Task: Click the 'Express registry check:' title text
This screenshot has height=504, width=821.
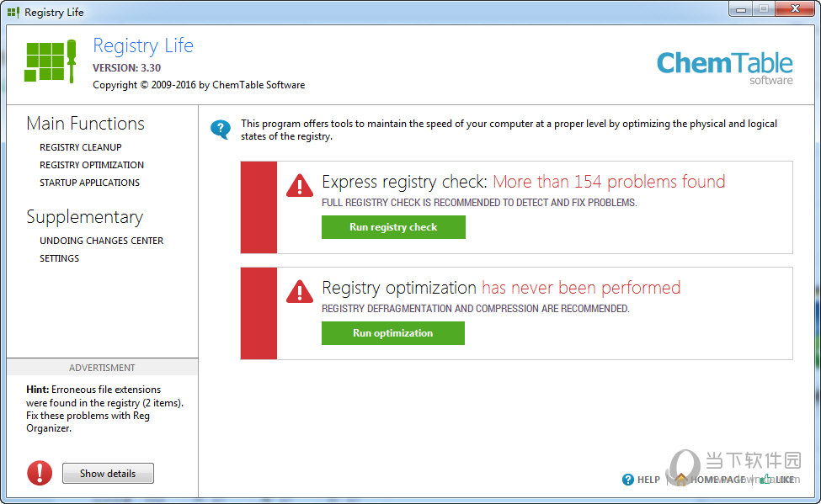Action: 404,182
